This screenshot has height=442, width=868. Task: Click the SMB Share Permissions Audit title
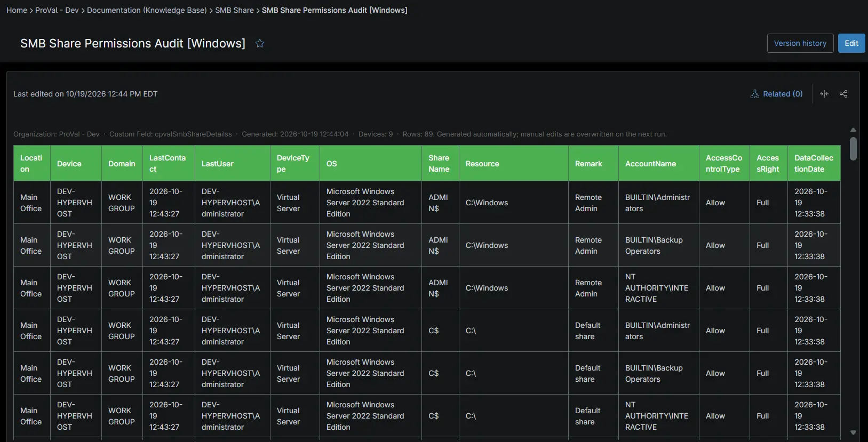(133, 43)
